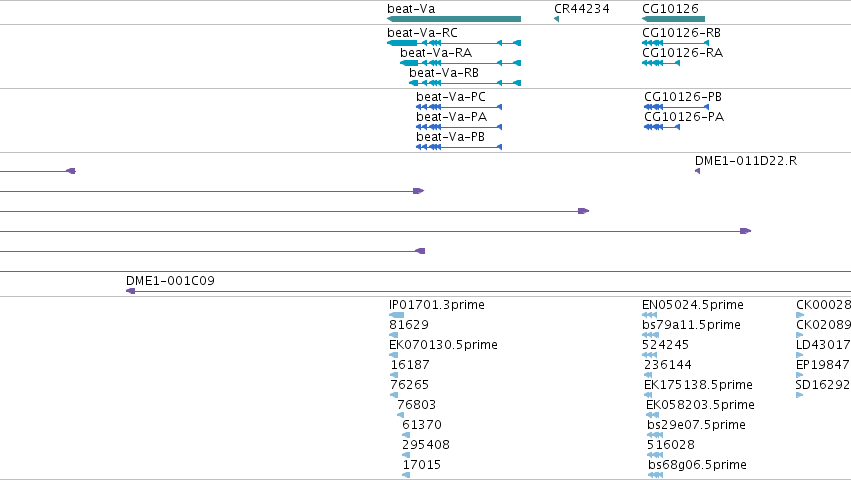
Task: Select the beat-Va gene bar
Action: [x=454, y=19]
